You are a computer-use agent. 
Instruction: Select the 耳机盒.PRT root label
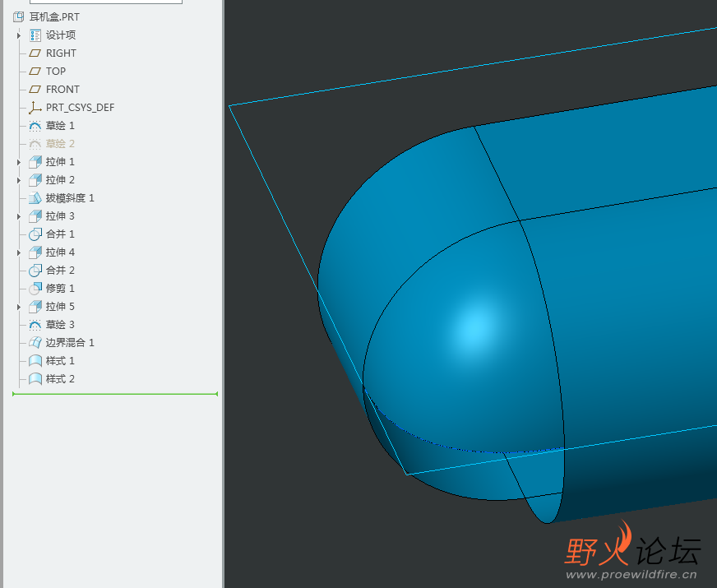[54, 17]
